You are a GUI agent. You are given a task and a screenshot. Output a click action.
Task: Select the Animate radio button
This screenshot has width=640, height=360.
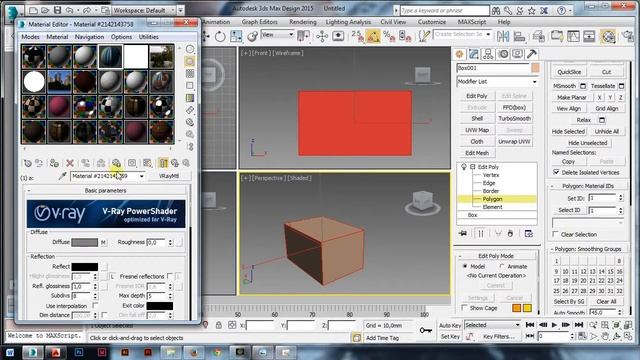pos(502,266)
